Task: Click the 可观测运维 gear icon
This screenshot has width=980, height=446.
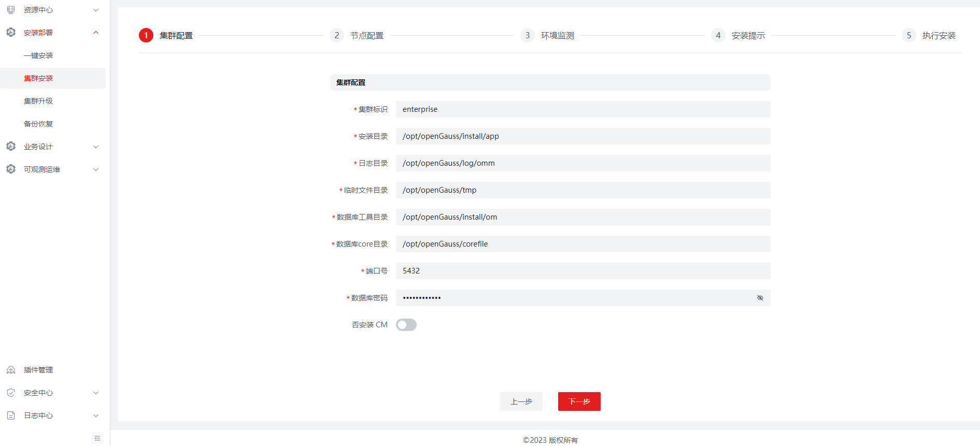Action: point(11,169)
